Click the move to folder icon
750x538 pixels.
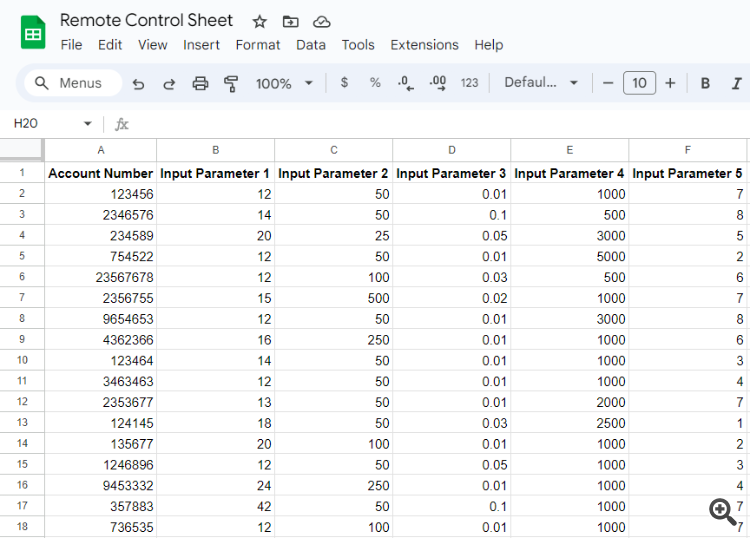pyautogui.click(x=290, y=21)
